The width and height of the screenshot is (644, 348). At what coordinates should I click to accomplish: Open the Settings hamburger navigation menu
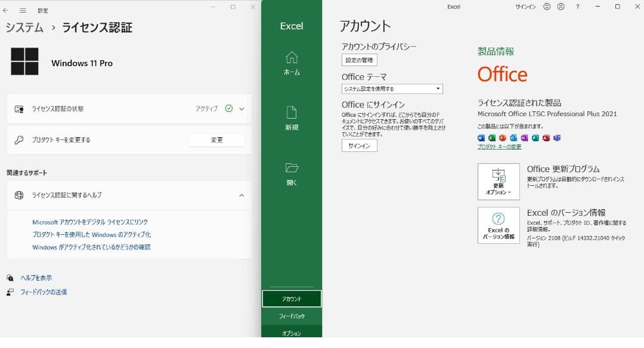click(23, 10)
